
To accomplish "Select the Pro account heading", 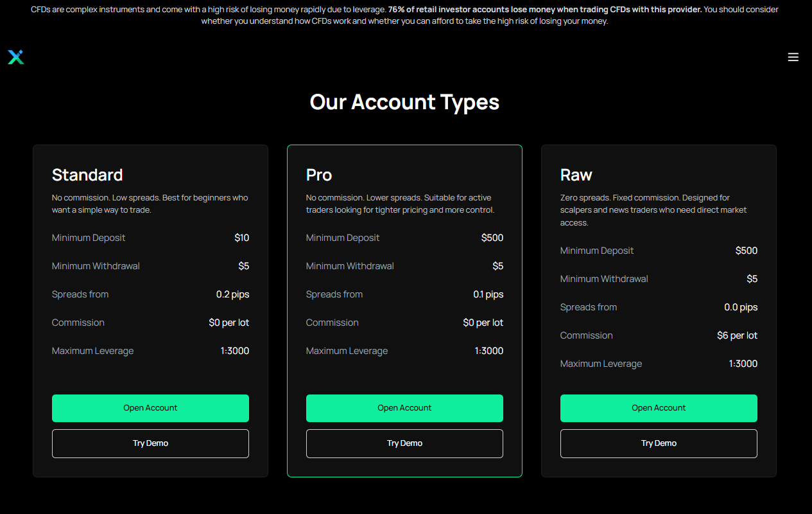I will 319,175.
